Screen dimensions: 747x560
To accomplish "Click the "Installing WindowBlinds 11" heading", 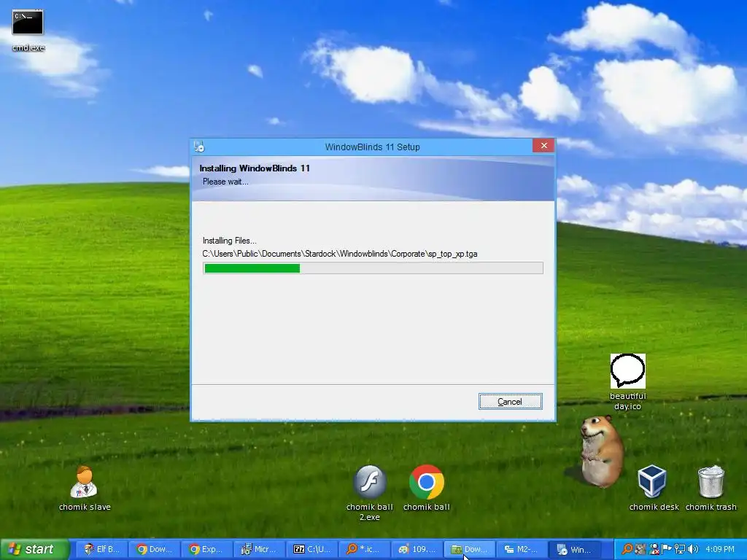I will [x=255, y=168].
